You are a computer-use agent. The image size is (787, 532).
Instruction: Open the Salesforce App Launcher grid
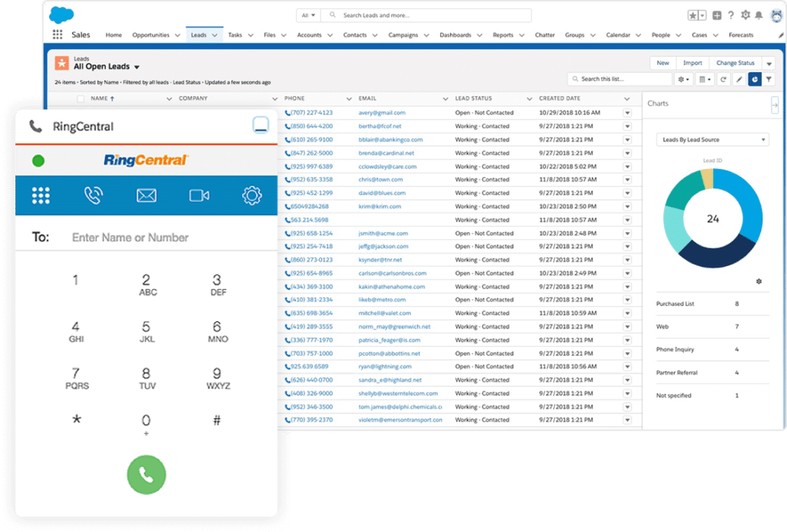(58, 35)
